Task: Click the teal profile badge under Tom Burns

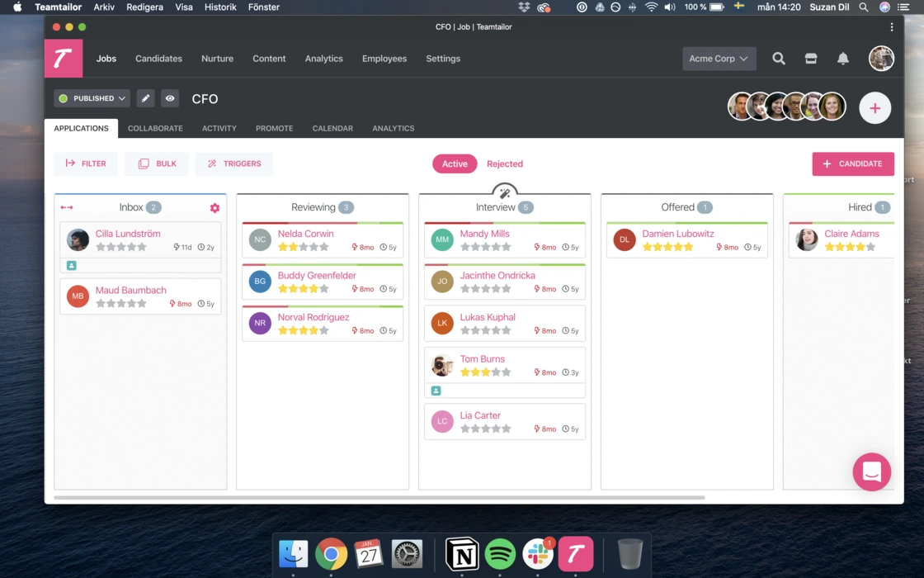Action: pos(436,391)
